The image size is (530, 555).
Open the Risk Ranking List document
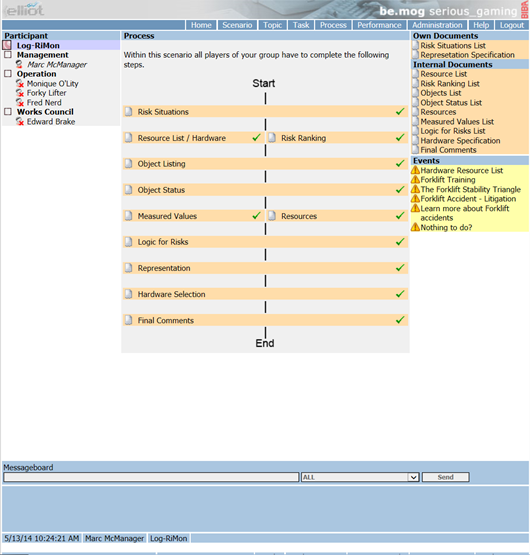450,84
